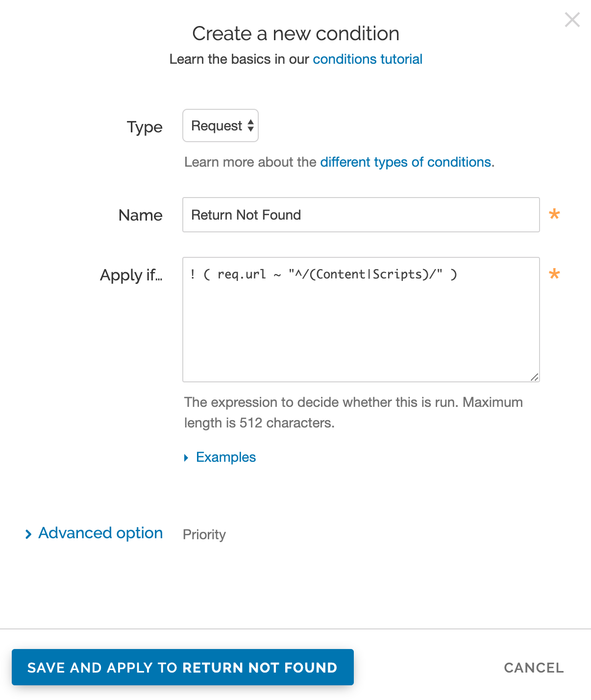
Task: Click the up/down arrows in the Type selector
Action: click(x=250, y=125)
